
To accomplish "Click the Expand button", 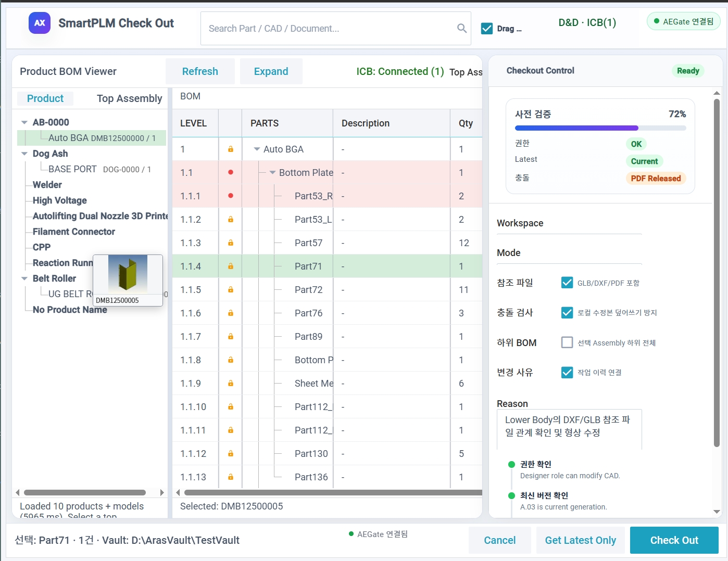I will point(271,71).
